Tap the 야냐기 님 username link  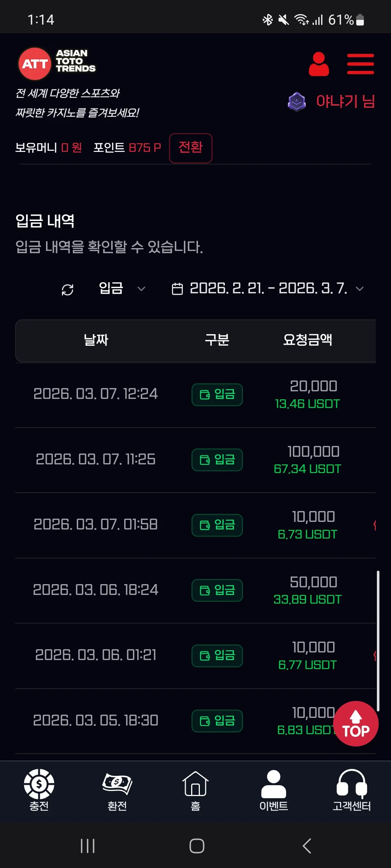point(345,101)
